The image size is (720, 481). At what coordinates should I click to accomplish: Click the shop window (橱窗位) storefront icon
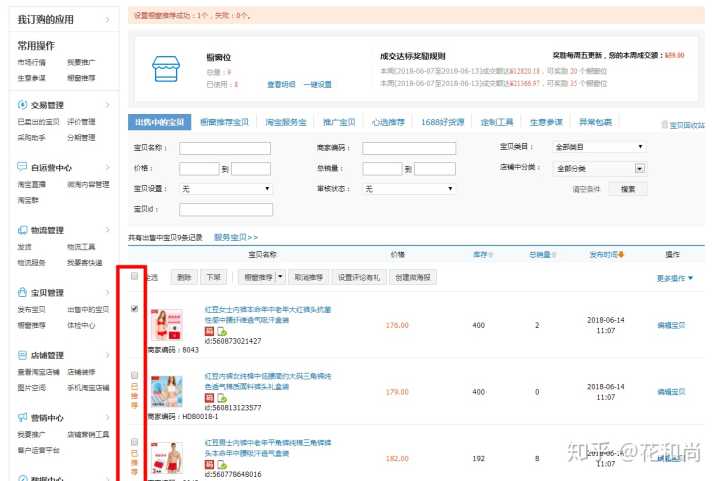pos(164,68)
